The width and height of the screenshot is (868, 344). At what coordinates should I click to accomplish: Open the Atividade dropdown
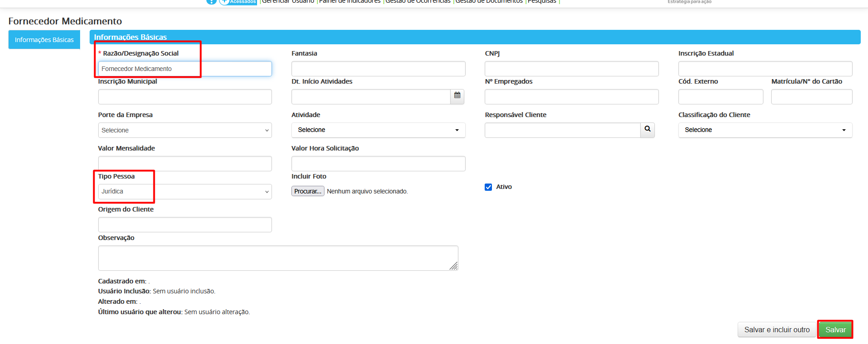point(378,130)
